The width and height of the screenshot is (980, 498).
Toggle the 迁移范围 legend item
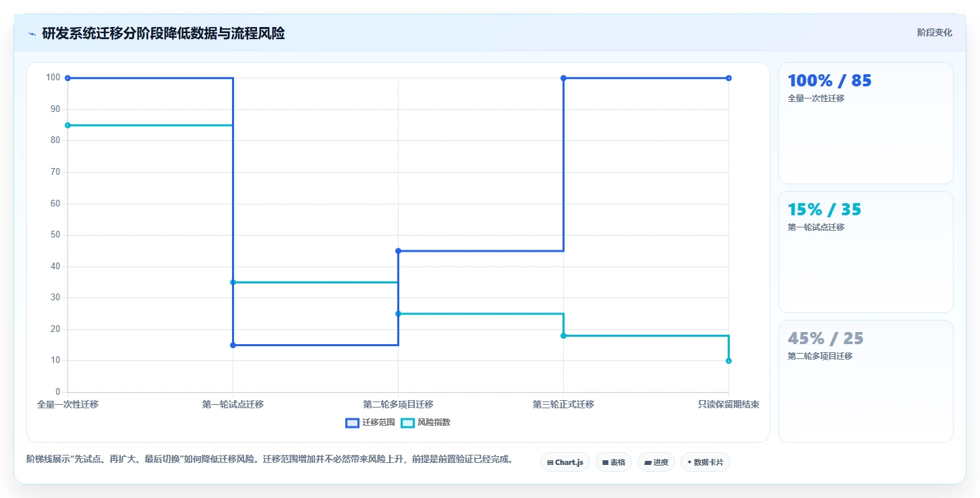370,422
